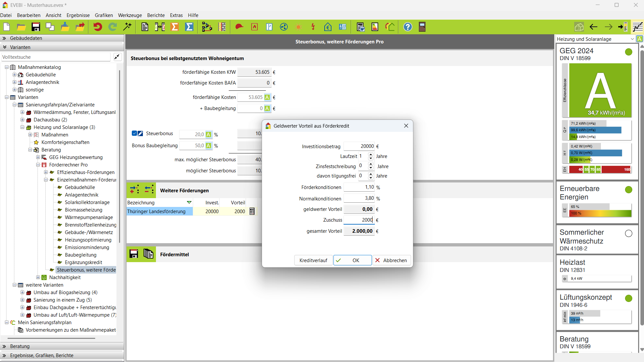Click the save disk toolbar icon
The width and height of the screenshot is (644, 362).
pyautogui.click(x=36, y=27)
